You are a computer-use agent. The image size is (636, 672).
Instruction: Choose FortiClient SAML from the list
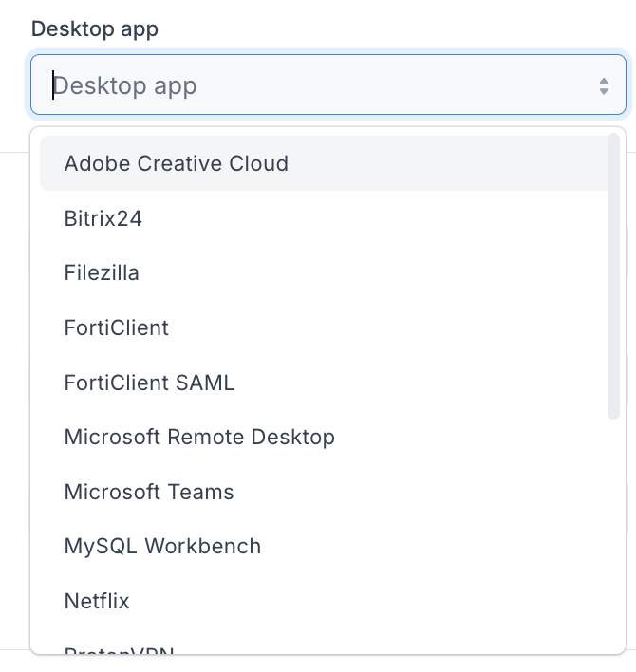pos(324,383)
